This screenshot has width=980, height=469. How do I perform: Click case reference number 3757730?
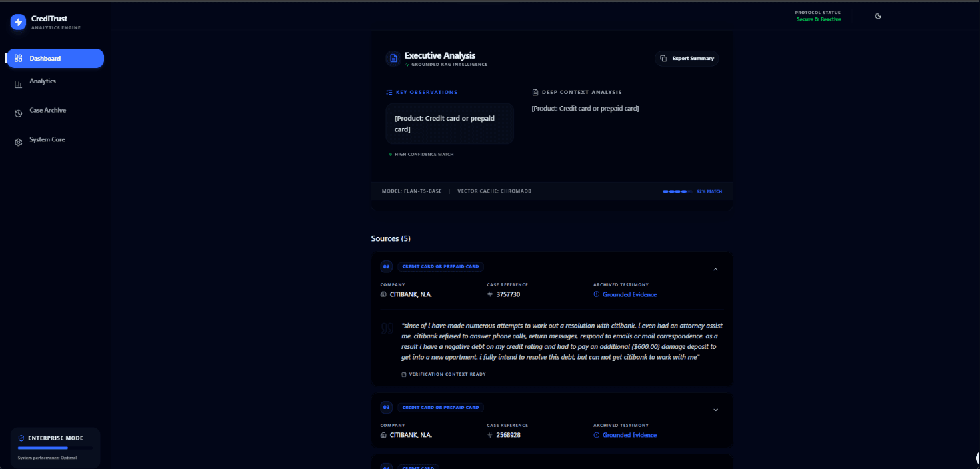[x=508, y=294]
